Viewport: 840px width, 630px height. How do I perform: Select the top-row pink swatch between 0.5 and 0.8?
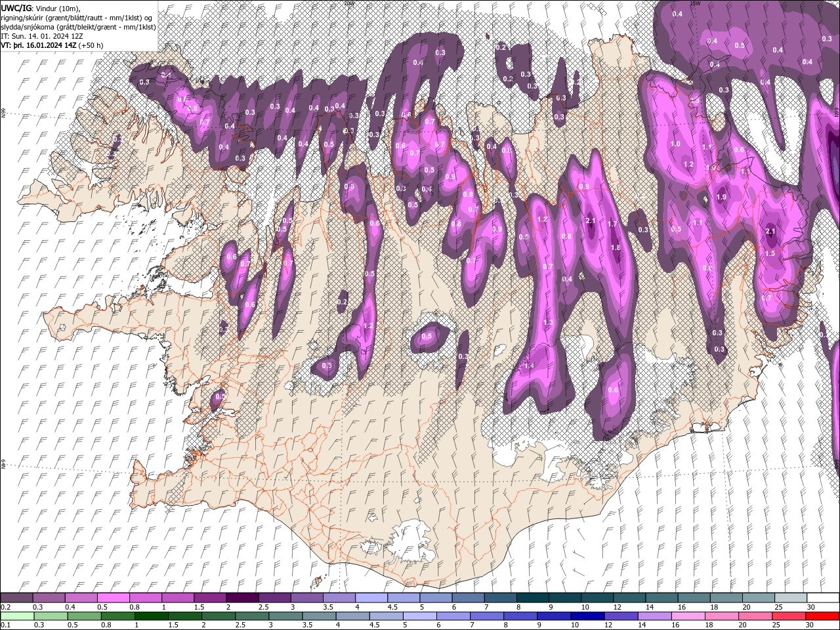(113, 597)
